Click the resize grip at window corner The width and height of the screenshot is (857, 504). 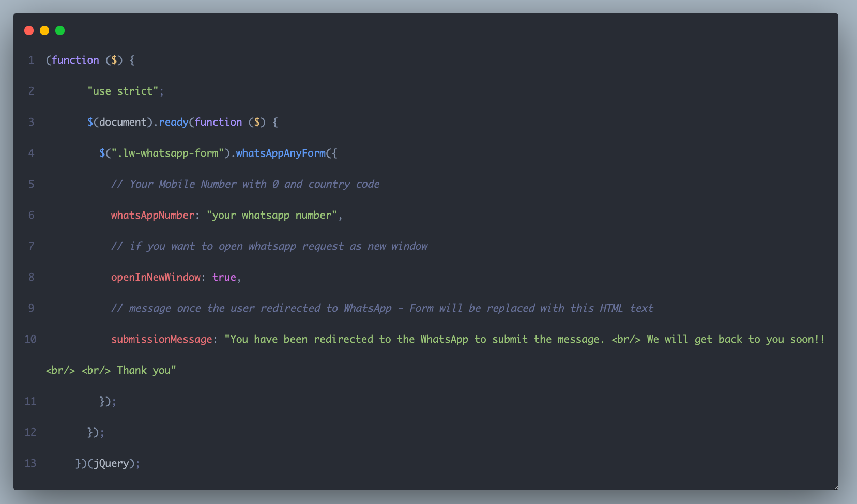tap(835, 487)
